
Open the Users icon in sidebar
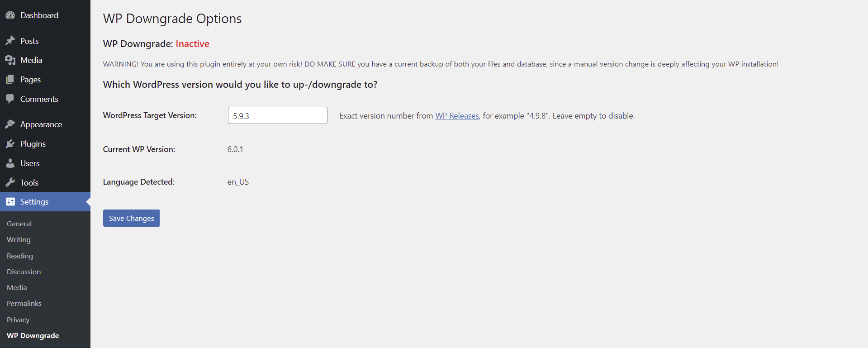pos(11,163)
